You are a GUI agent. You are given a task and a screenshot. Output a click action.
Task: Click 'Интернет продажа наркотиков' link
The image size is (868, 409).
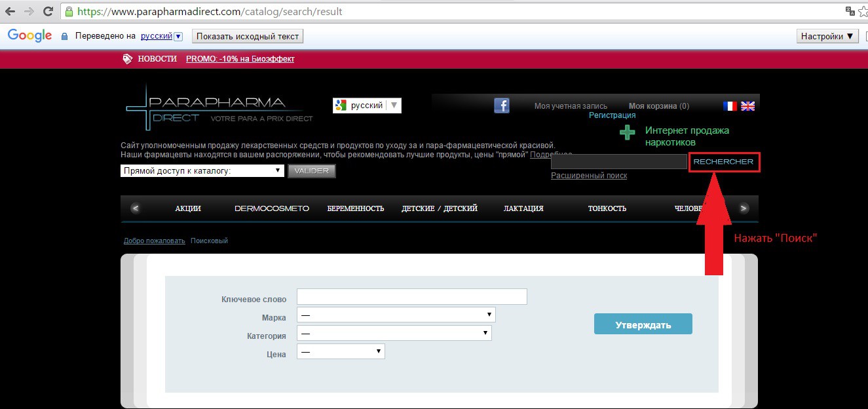click(x=687, y=136)
